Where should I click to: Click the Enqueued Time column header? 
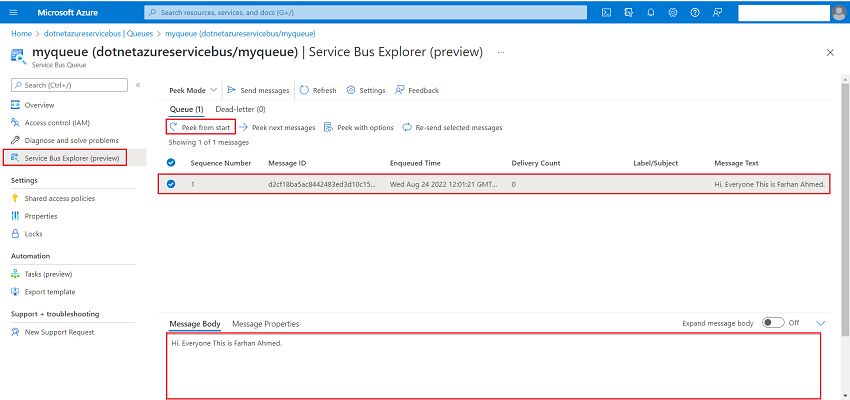[415, 163]
